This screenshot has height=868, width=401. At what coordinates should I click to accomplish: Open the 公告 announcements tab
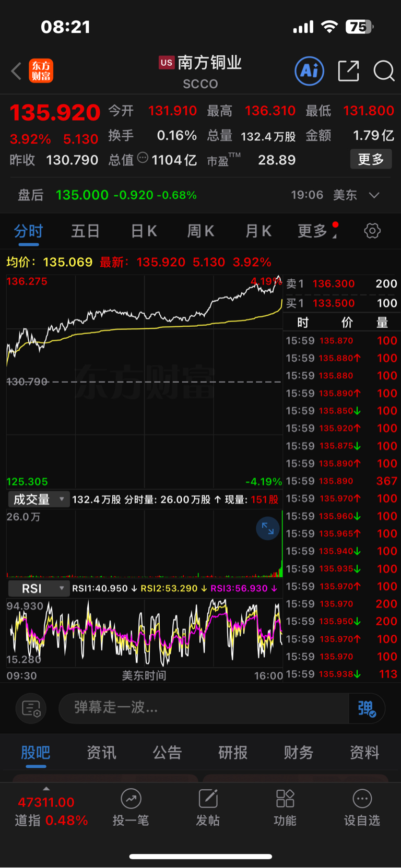pyautogui.click(x=167, y=753)
